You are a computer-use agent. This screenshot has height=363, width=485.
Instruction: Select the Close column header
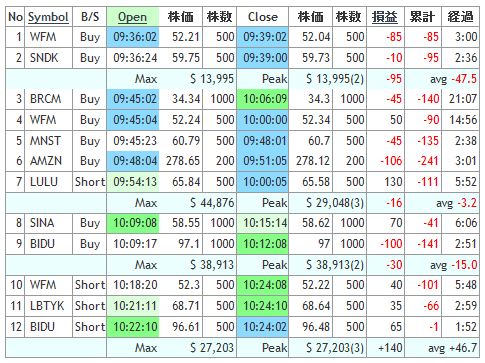[263, 17]
